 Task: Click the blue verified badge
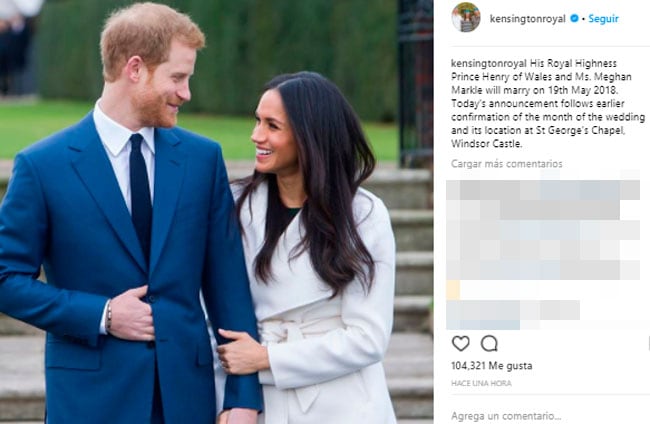coord(574,18)
